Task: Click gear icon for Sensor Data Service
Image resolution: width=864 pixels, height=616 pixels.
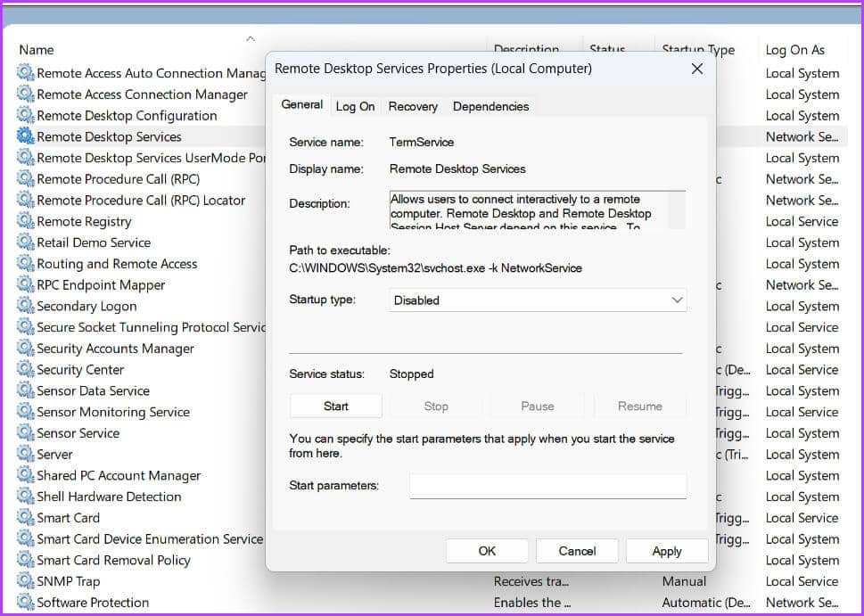Action: 25,390
